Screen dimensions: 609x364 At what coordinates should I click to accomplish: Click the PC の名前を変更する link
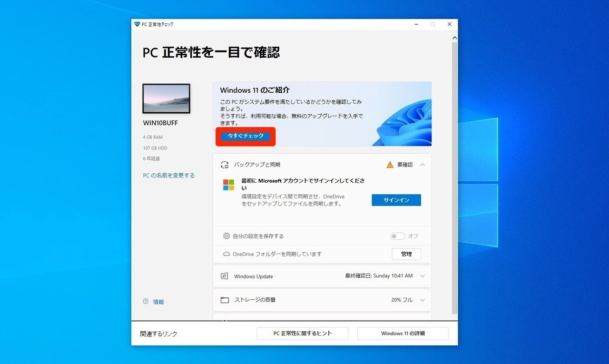click(169, 176)
